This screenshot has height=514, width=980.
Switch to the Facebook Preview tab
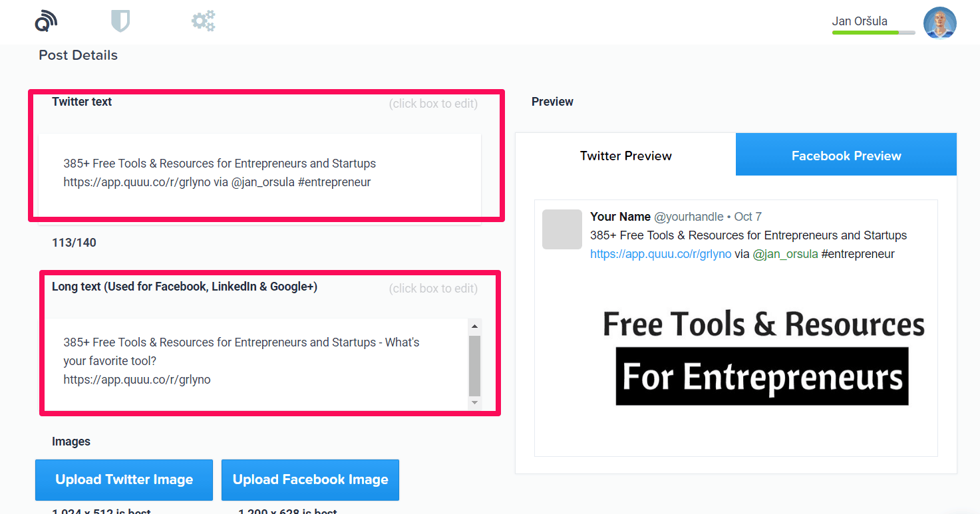click(x=846, y=156)
